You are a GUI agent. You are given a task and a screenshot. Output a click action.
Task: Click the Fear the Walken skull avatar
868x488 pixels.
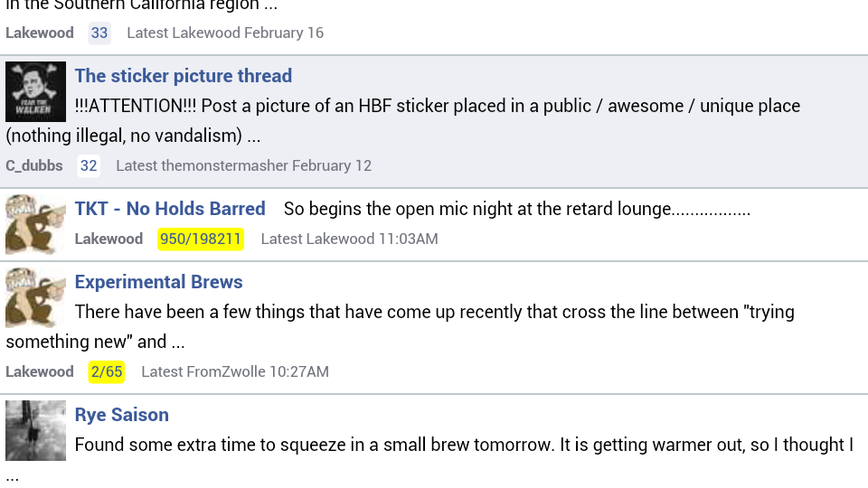[35, 91]
